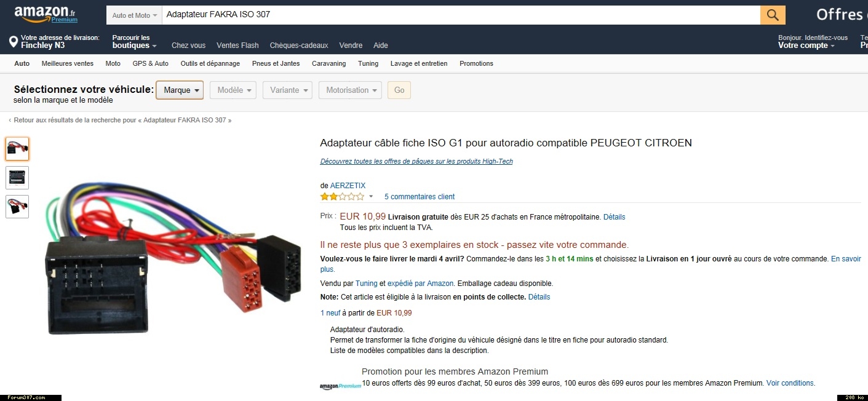Open the Auto et Moto search category dropdown
Screen dimensions: 868x401
pyautogui.click(x=134, y=15)
